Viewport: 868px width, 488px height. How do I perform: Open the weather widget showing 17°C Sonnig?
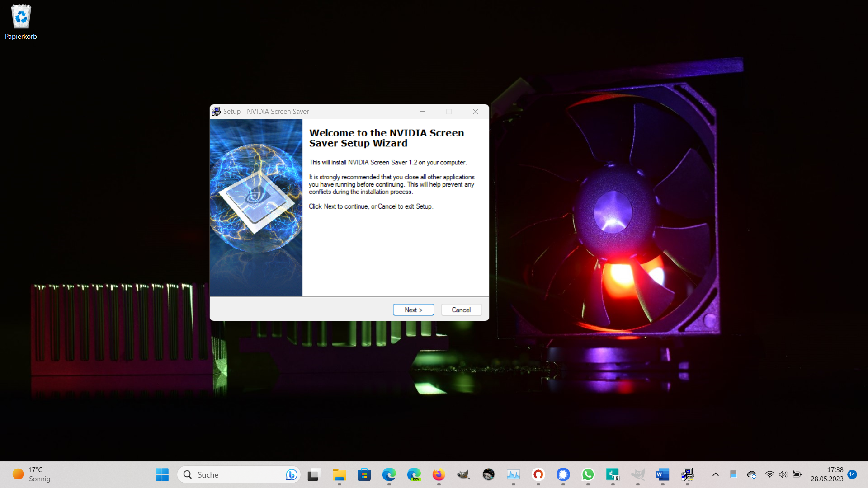coord(32,474)
